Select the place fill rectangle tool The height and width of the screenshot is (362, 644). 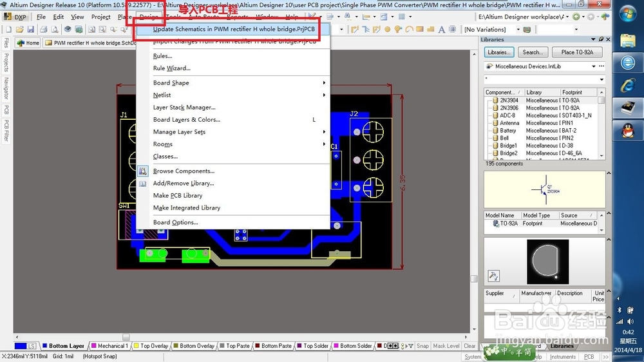tap(420, 30)
